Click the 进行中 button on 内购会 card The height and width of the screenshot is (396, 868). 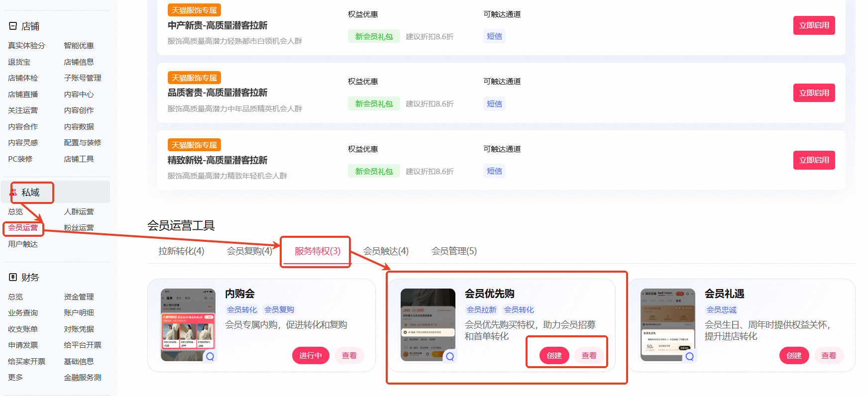(311, 355)
